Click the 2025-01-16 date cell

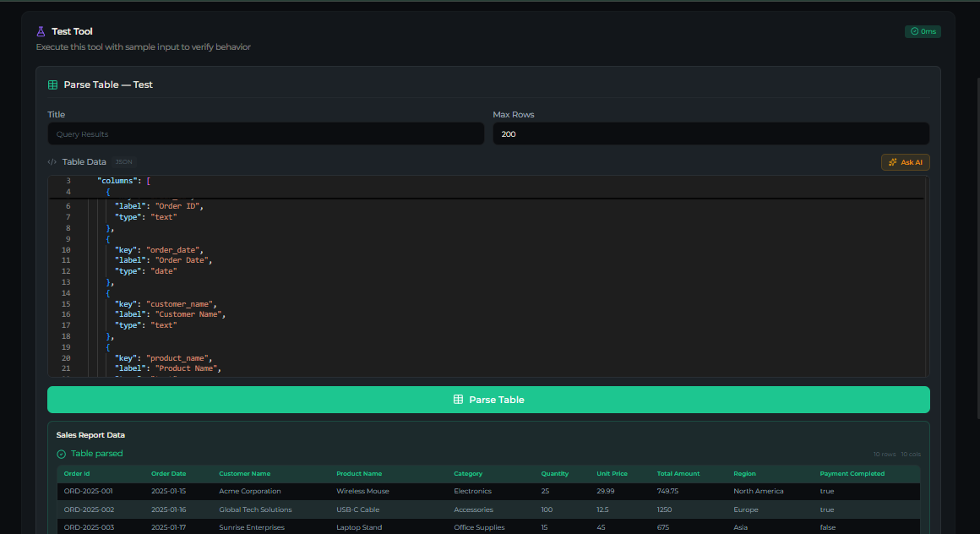[168, 509]
